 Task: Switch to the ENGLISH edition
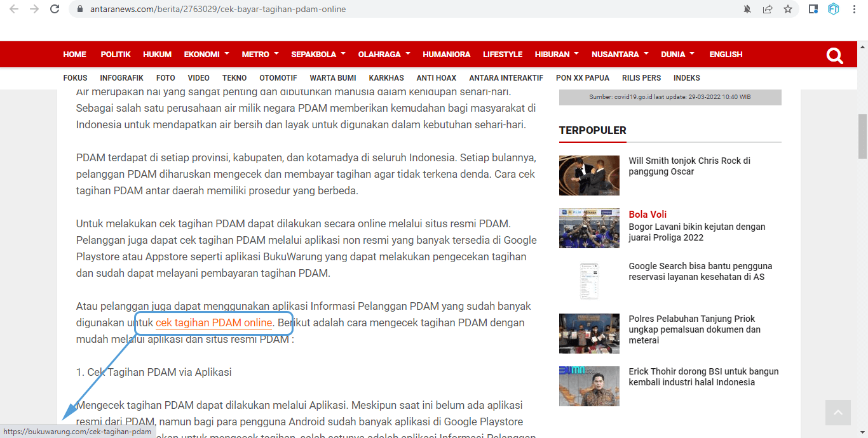coord(726,55)
